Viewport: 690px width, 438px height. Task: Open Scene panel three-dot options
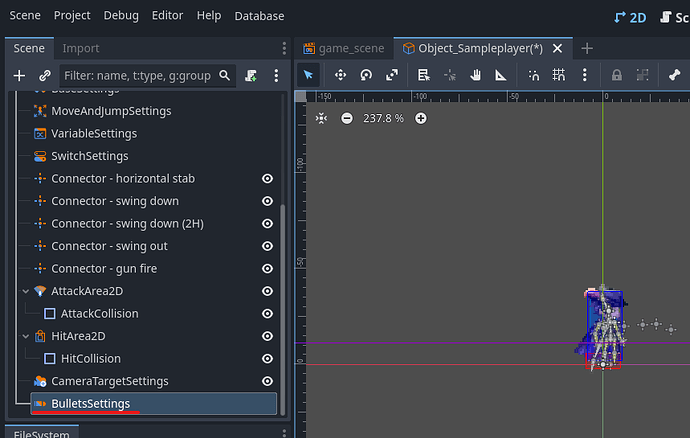(x=284, y=48)
